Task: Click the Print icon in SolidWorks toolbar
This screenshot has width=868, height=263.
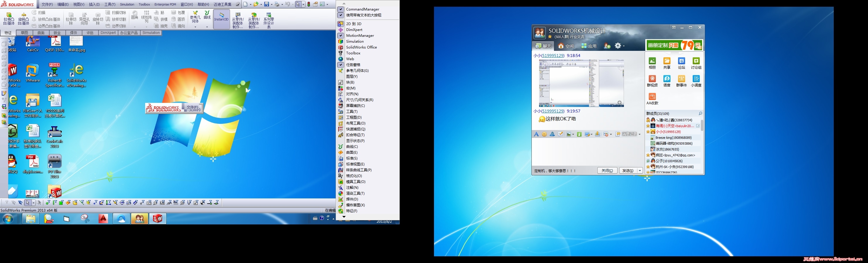Action: [277, 4]
